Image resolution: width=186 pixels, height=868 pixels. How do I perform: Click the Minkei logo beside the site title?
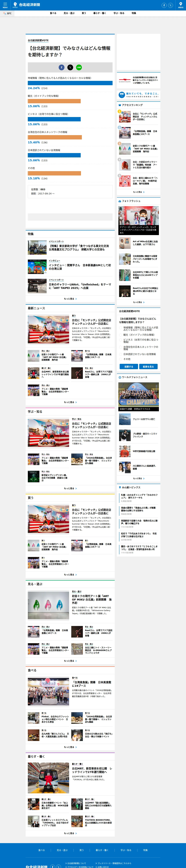click(x=15, y=5)
